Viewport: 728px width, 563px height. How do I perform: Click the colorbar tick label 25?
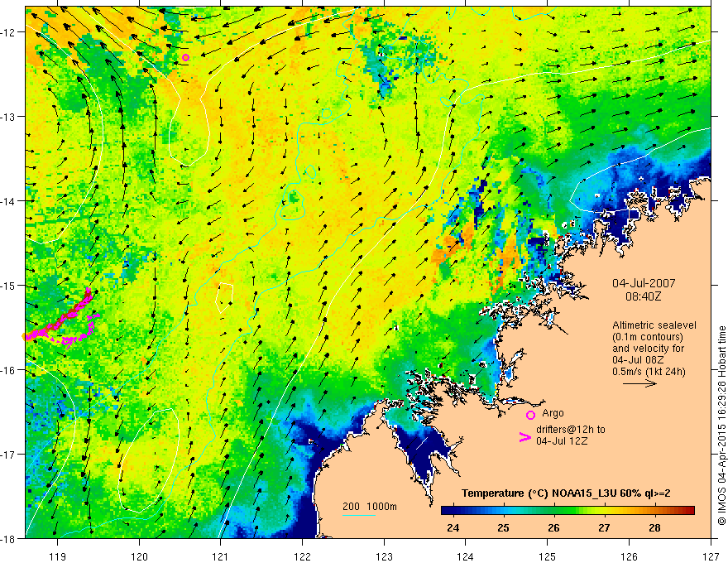(503, 527)
